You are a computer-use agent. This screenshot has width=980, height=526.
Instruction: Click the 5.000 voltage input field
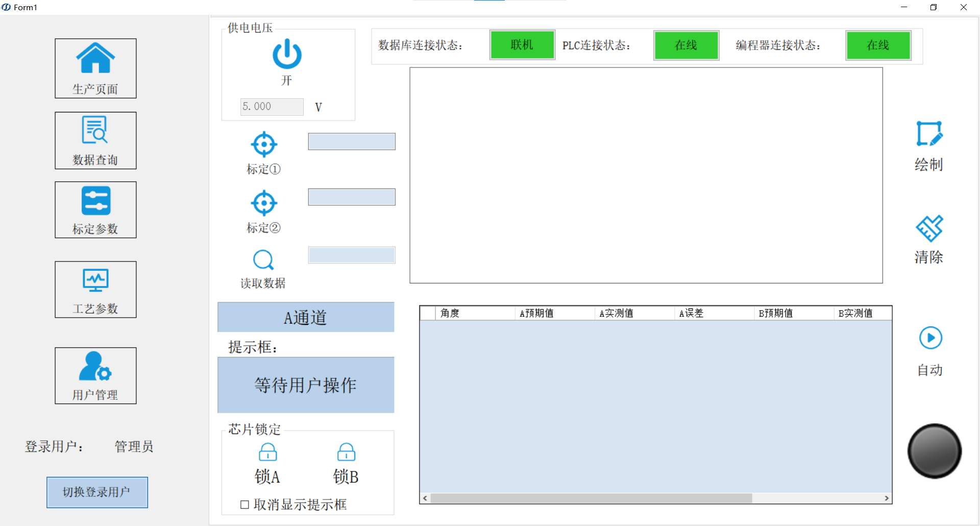tap(272, 107)
